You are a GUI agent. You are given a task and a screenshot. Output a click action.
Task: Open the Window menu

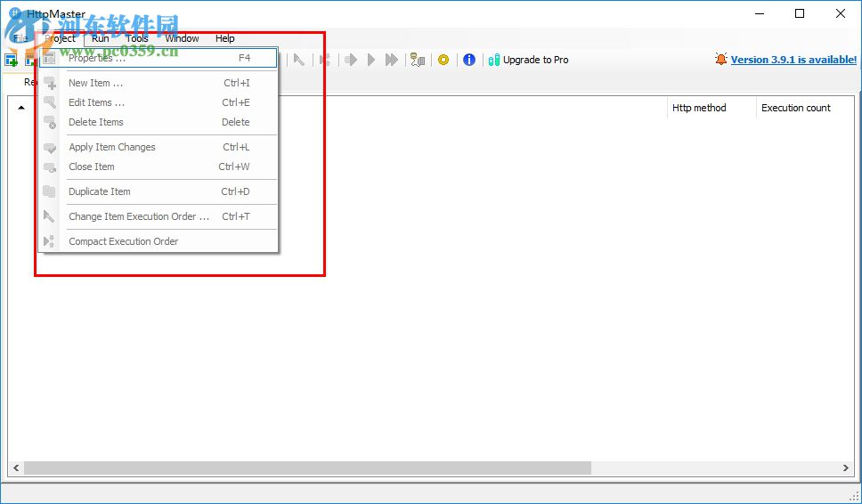pyautogui.click(x=182, y=38)
